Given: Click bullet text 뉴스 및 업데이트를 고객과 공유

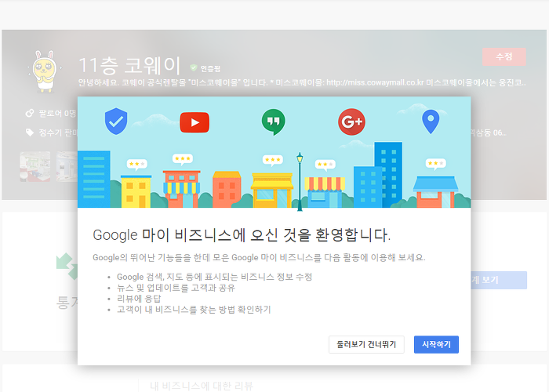Looking at the screenshot, I should click(x=176, y=288).
